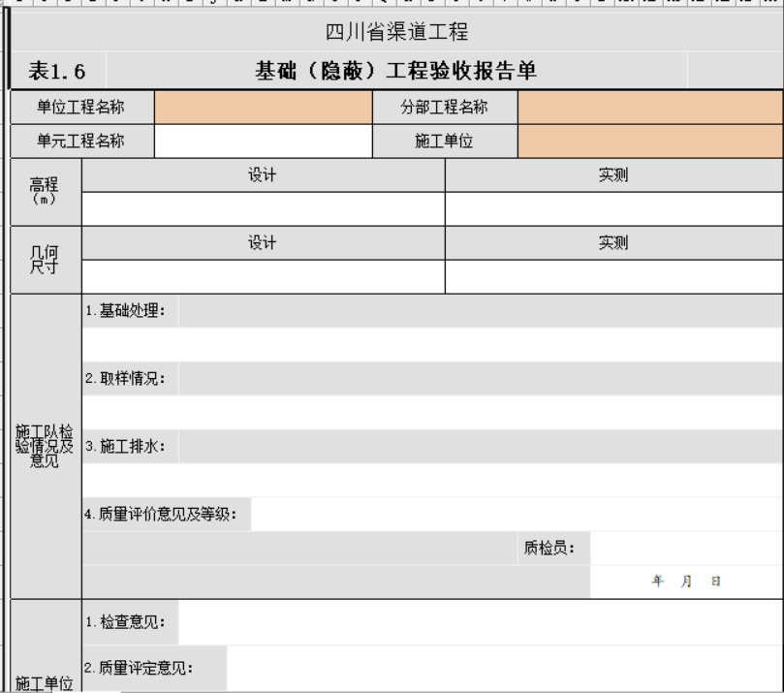784x693 pixels.
Task: Click the orange 单位工程名称 entry cell
Action: [x=262, y=109]
